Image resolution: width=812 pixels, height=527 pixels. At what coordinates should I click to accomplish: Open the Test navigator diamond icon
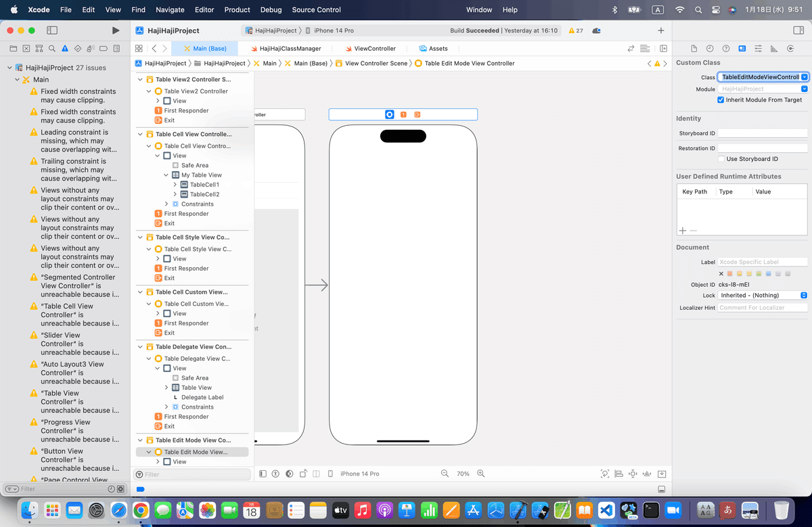78,49
